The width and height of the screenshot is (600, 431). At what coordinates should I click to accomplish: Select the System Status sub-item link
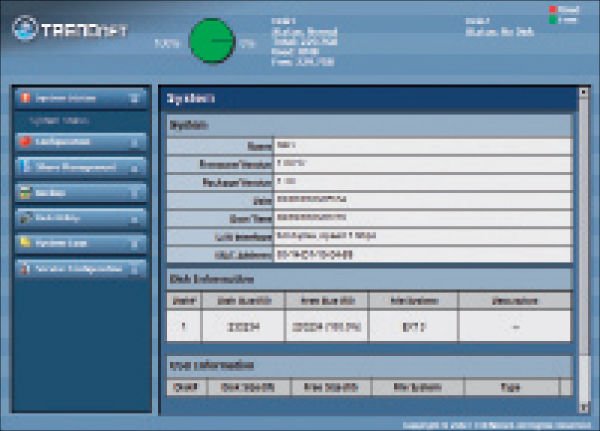click(60, 120)
